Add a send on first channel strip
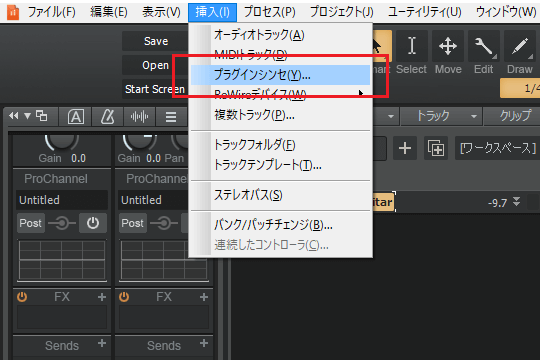The width and height of the screenshot is (540, 360). coord(102,343)
